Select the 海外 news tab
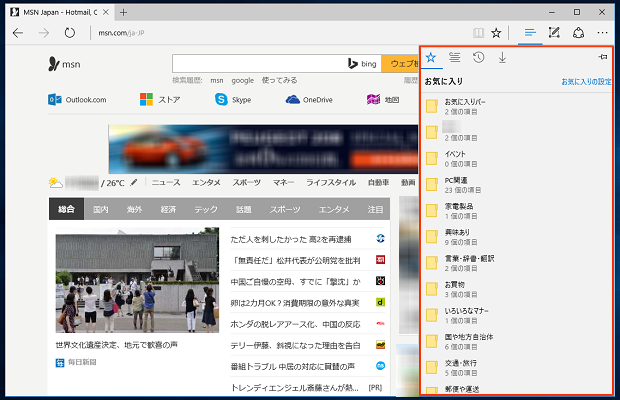 134,209
